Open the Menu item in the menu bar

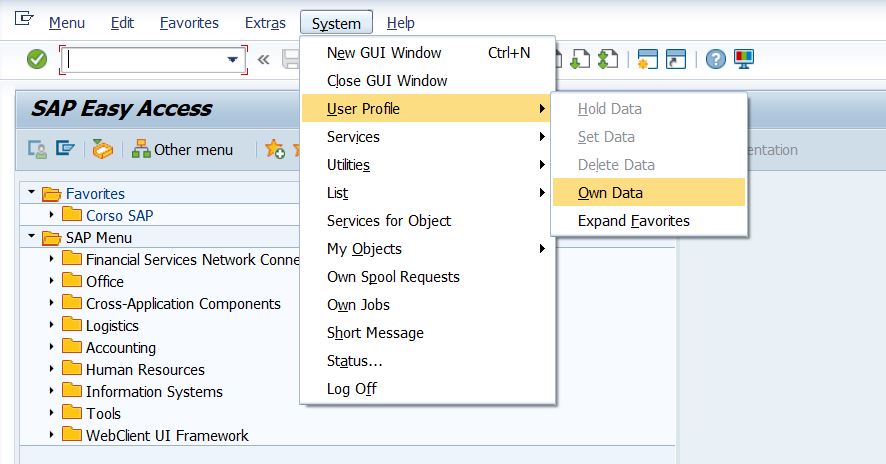pyautogui.click(x=67, y=23)
